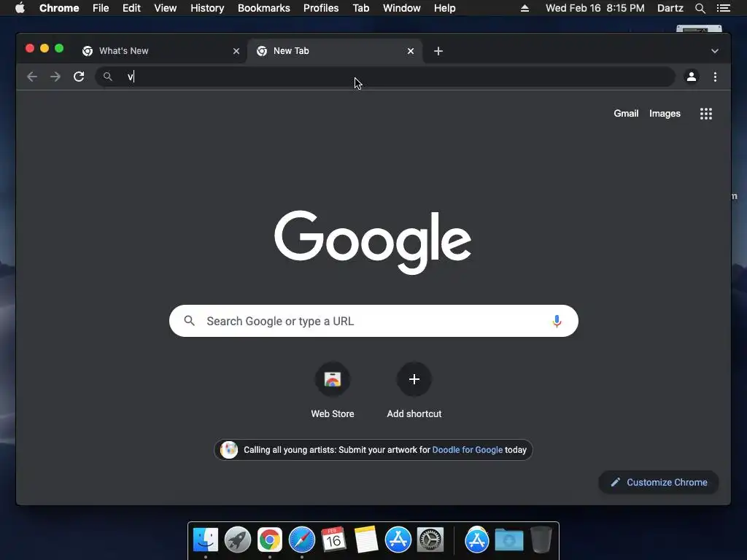Open the Trash in the Dock
747x560 pixels.
pos(541,540)
